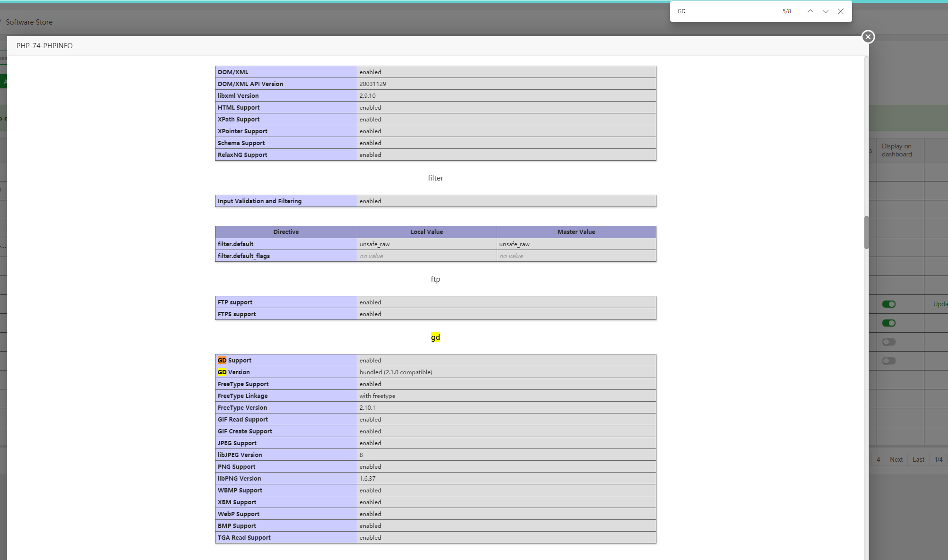Click the ftp section heading
The image size is (948, 560).
tap(435, 279)
